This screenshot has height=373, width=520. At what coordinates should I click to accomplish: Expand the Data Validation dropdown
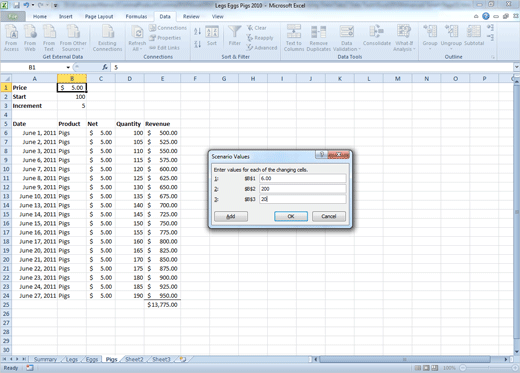[x=347, y=38]
